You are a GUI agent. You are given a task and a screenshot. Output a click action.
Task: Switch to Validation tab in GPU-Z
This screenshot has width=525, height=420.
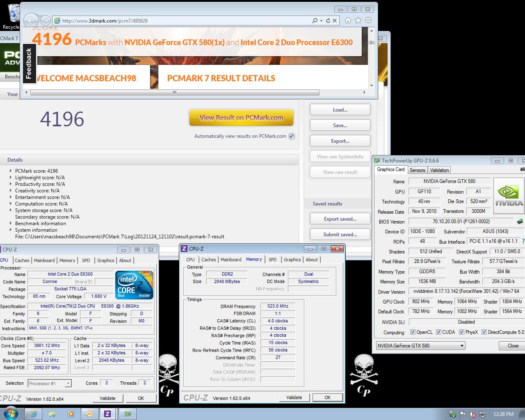click(439, 170)
